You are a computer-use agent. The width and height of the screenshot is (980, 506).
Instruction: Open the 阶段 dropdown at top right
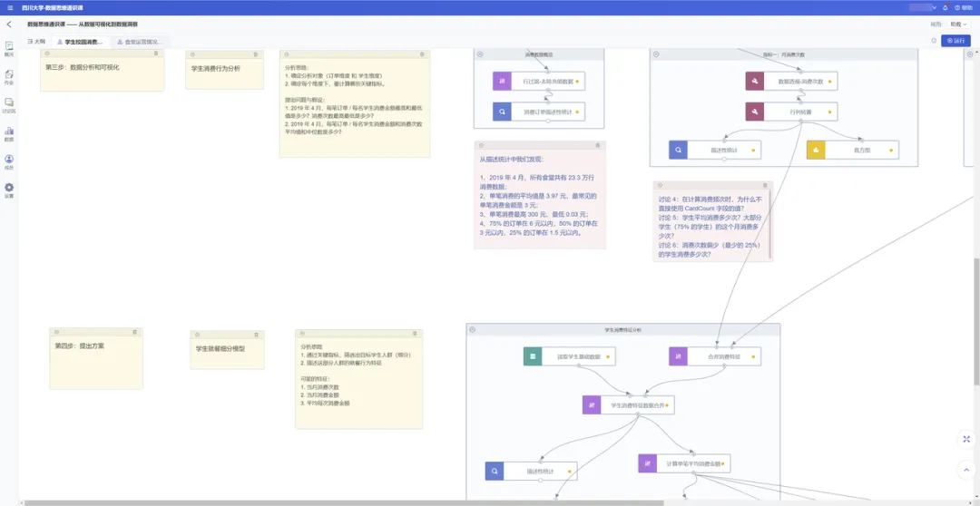pos(958,24)
